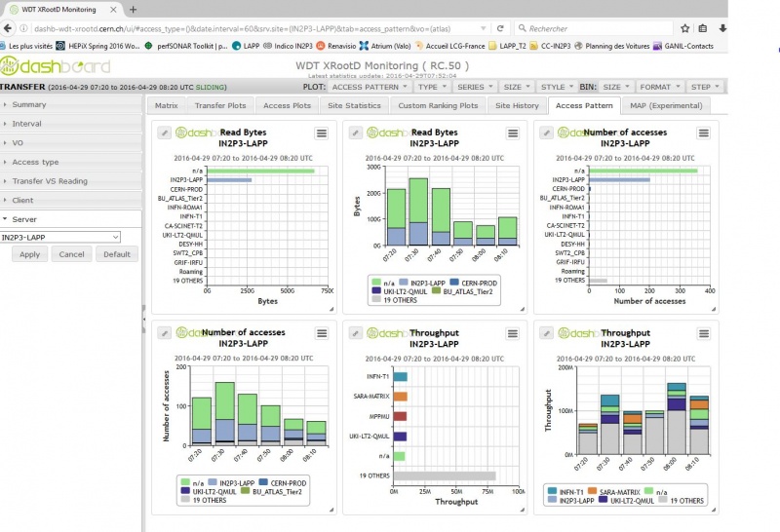Click edit pencil on Throughput time chart
Viewport: 780px width, 532px height.
546,333
